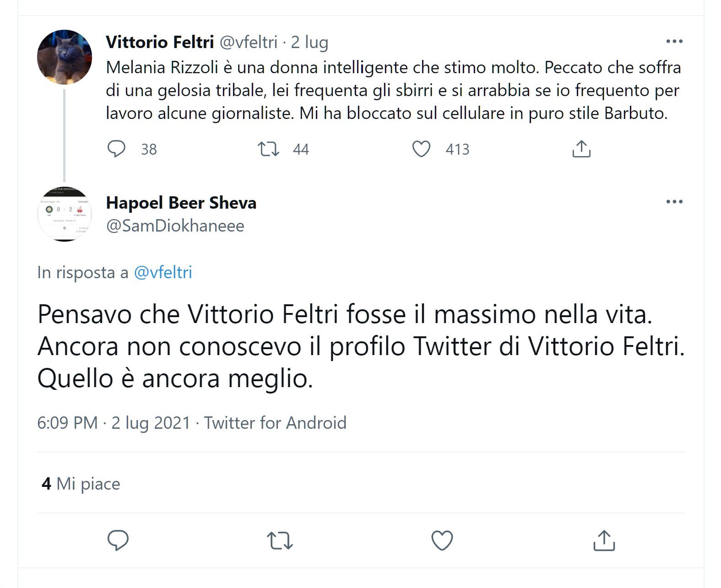Reply to Vittorio Feltri's tweet

[116, 149]
